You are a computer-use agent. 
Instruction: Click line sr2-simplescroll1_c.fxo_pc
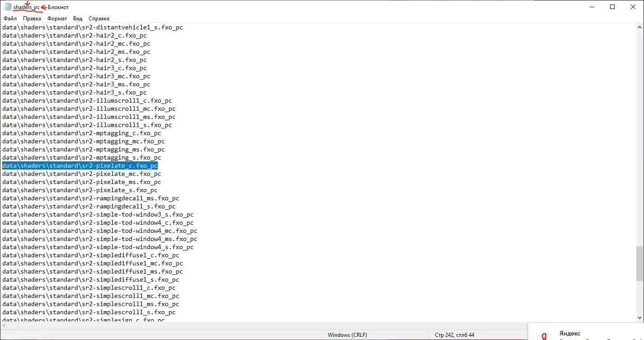click(89, 288)
